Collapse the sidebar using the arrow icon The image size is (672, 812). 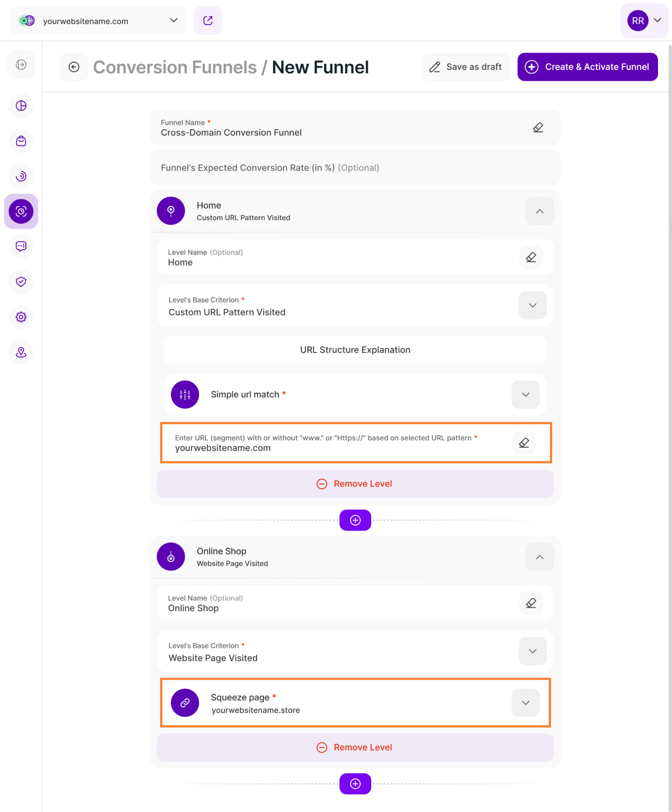click(21, 64)
